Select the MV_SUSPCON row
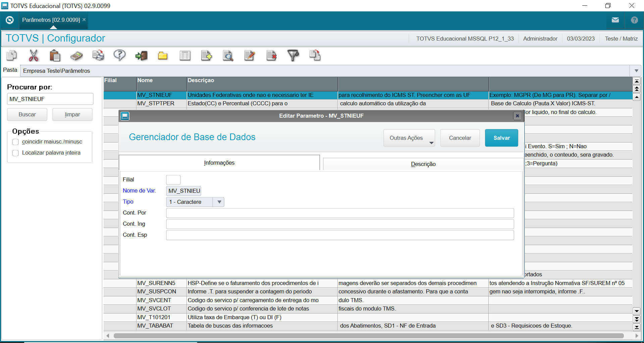The width and height of the screenshot is (644, 343). pos(368,292)
